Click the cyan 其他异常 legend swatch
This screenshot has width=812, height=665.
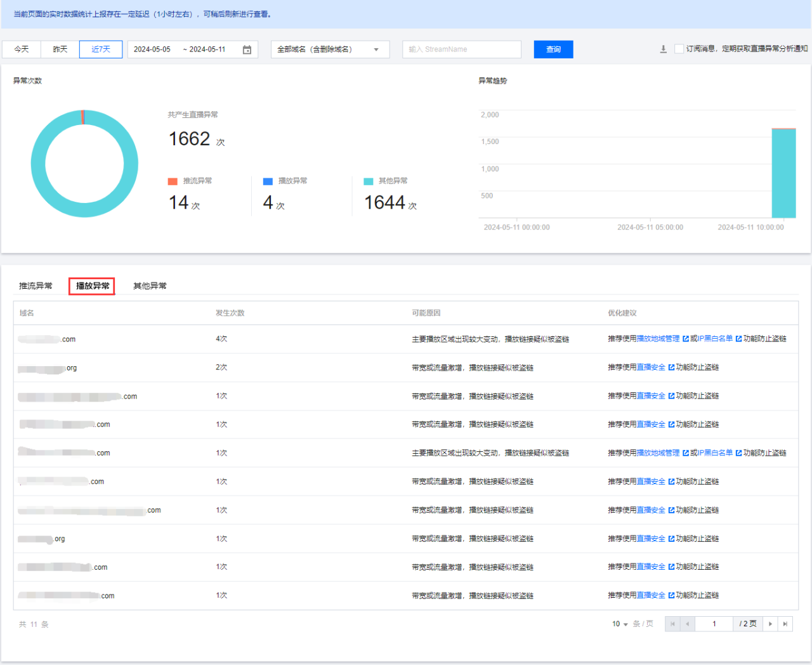point(368,181)
